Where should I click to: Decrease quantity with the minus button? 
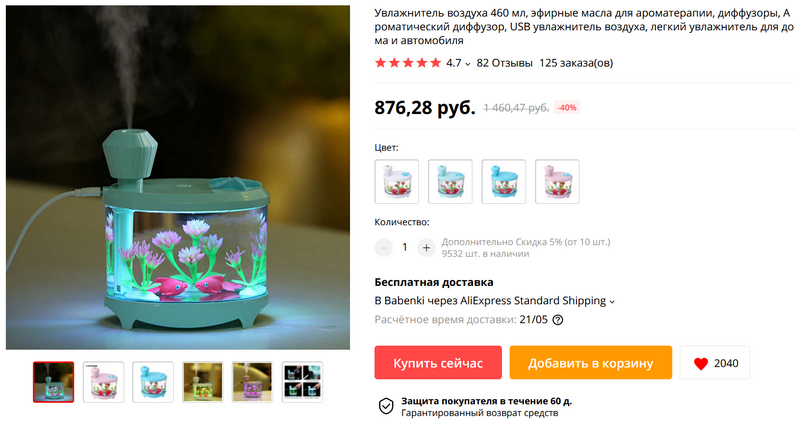point(383,248)
